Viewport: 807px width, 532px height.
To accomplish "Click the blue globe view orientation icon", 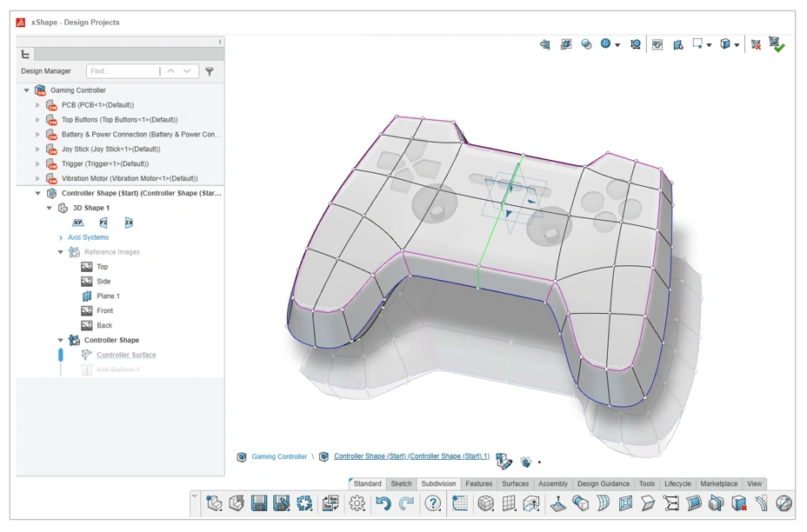I will click(x=606, y=43).
